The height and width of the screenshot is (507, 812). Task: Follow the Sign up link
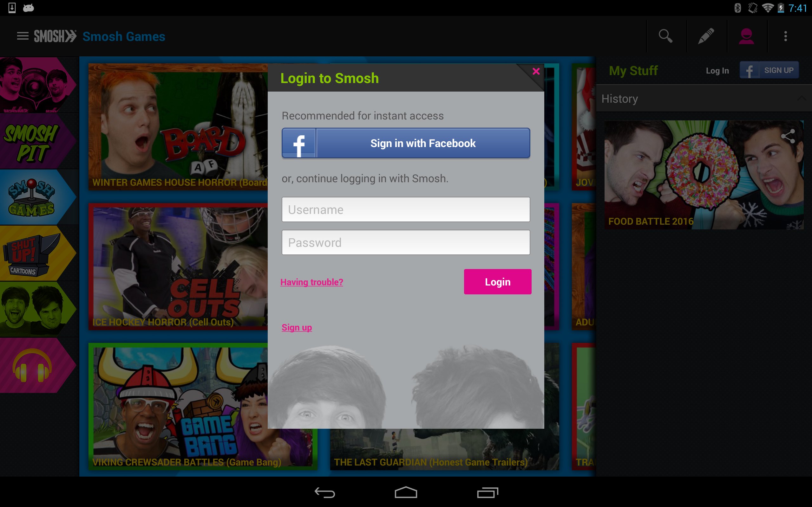click(x=297, y=327)
